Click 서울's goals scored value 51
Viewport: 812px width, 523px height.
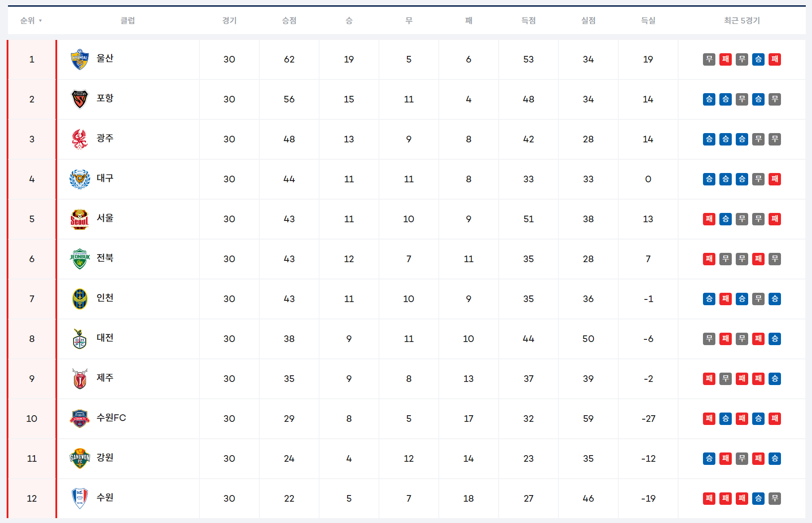pos(528,219)
